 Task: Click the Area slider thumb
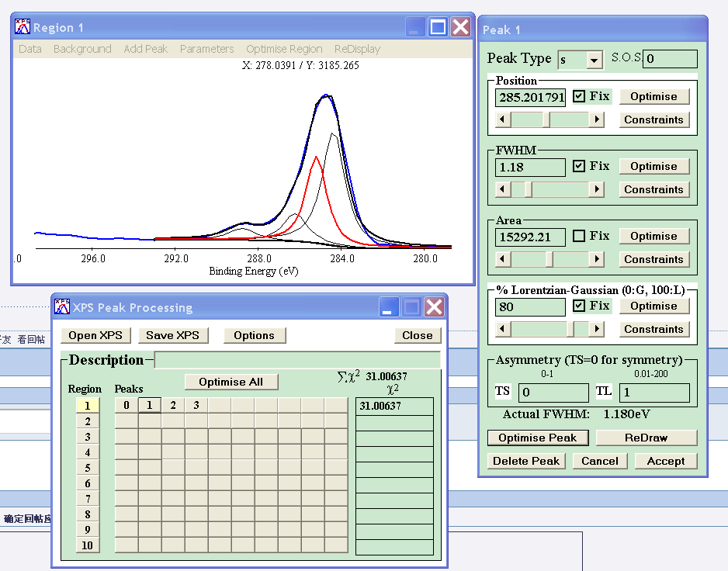(x=549, y=259)
